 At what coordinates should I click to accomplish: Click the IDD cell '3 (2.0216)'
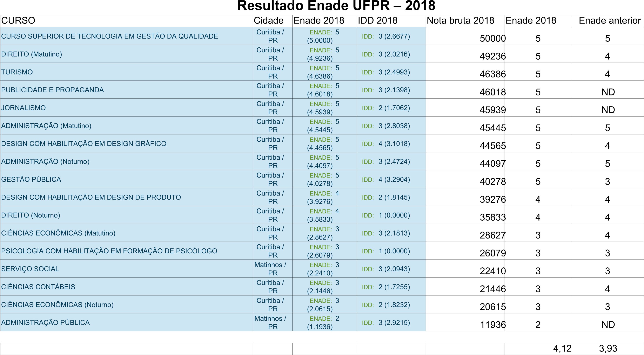(x=391, y=54)
